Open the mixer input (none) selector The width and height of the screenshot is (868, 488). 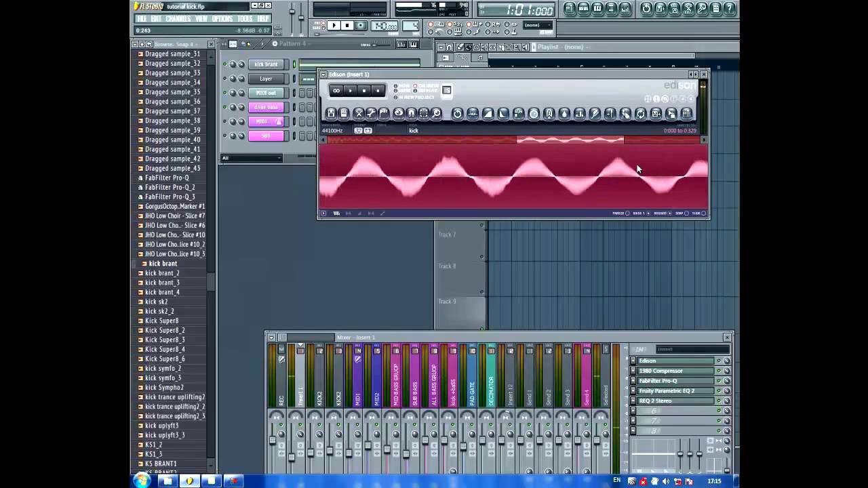[x=692, y=349]
